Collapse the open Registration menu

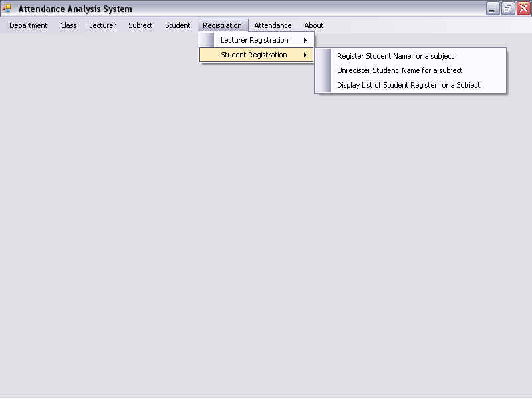point(222,25)
